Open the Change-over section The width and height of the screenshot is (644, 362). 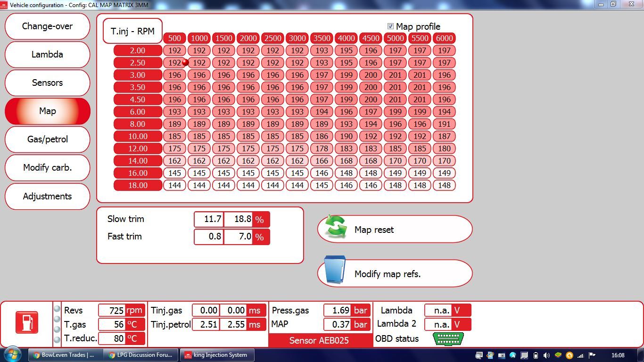point(47,26)
